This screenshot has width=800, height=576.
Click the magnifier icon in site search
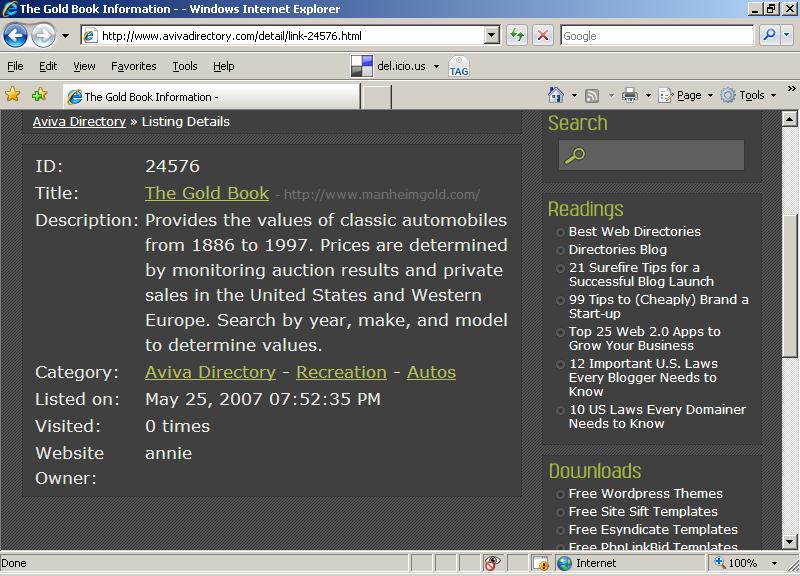pos(575,155)
